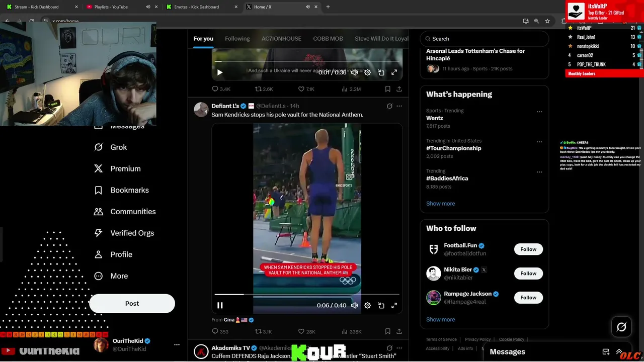
Task: Reply to top post with 3.4K replies
Action: (221, 89)
